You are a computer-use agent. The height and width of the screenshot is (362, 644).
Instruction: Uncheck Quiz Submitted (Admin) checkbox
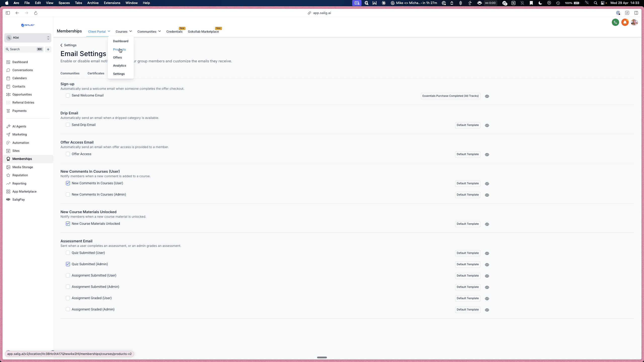(x=68, y=264)
